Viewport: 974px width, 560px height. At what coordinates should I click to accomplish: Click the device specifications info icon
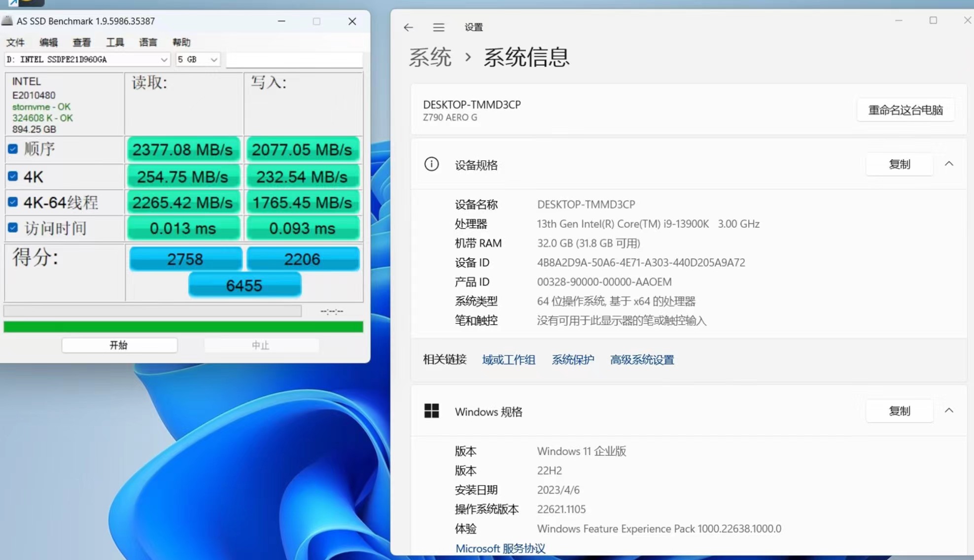coord(431,164)
